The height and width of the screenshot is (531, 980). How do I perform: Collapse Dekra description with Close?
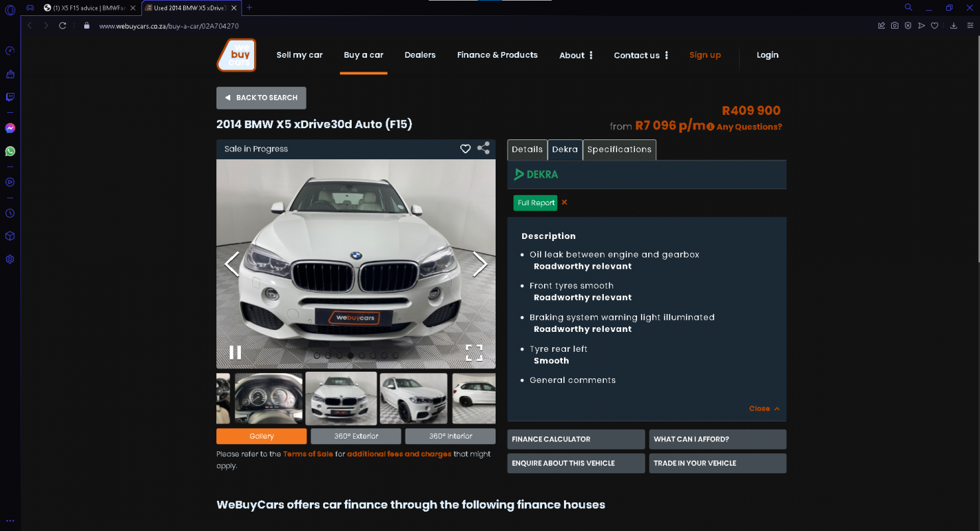click(764, 409)
